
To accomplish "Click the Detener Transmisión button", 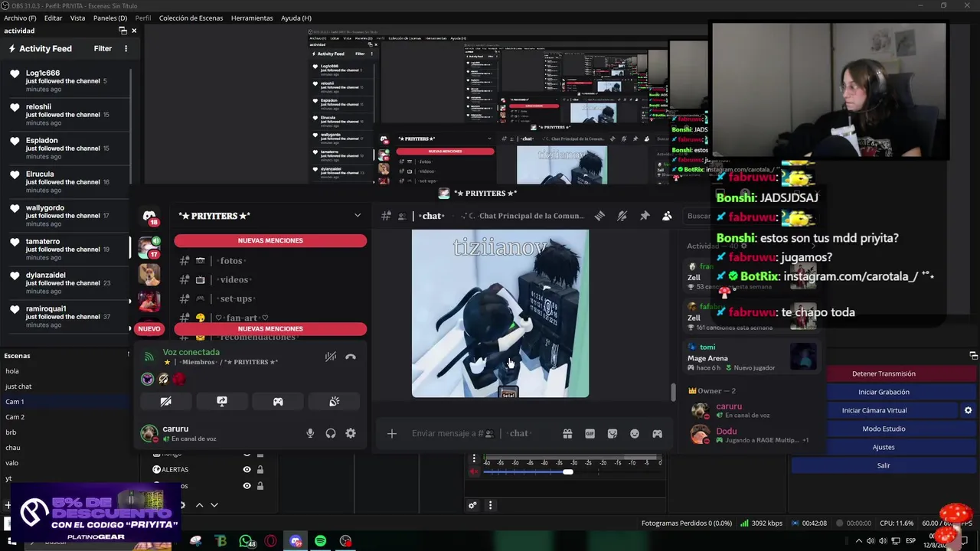I will tap(884, 373).
